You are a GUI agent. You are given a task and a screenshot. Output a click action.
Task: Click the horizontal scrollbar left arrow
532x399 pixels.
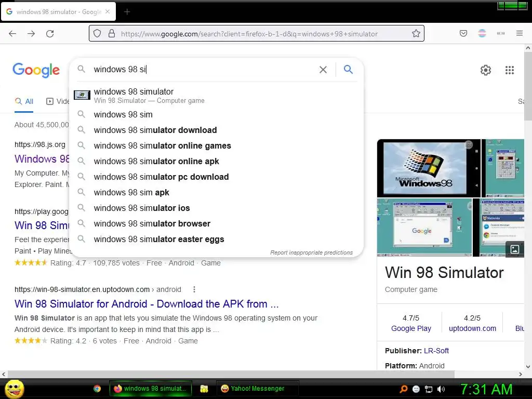tap(4, 374)
